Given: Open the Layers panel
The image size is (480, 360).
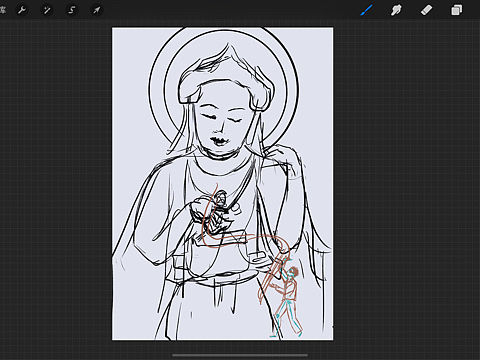Looking at the screenshot, I should point(456,10).
